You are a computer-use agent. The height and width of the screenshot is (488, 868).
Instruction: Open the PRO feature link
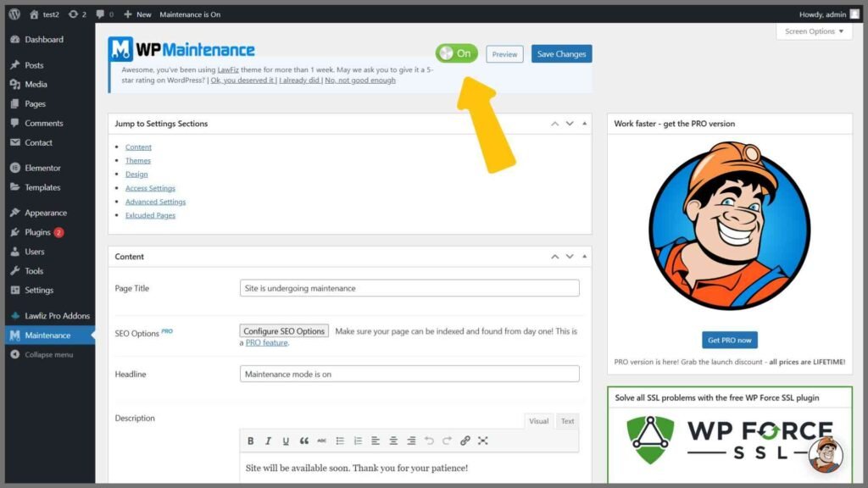pyautogui.click(x=266, y=342)
